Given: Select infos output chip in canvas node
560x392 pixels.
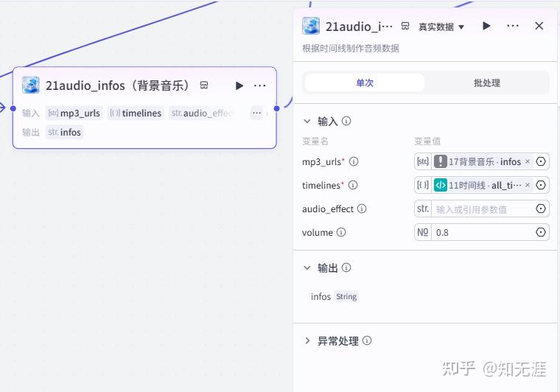Looking at the screenshot, I should 65,132.
